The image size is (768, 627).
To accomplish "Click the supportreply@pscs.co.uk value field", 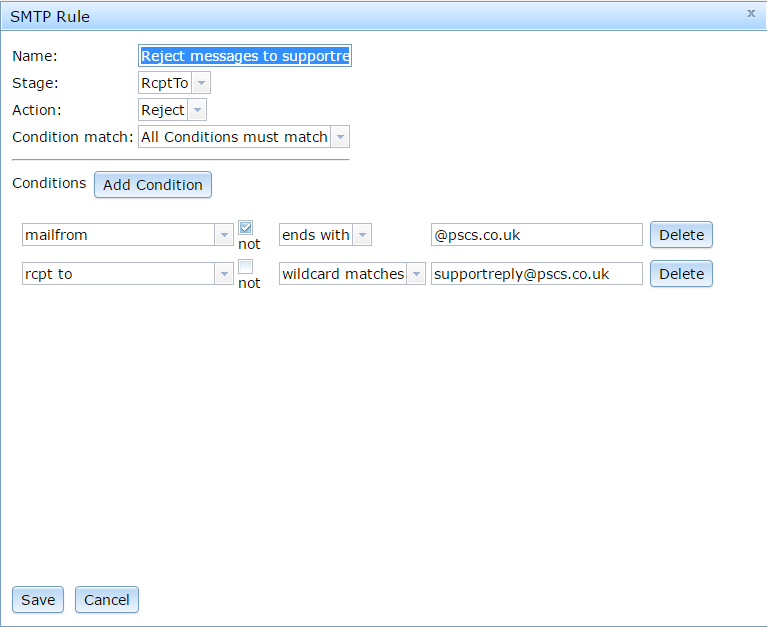I will [537, 274].
